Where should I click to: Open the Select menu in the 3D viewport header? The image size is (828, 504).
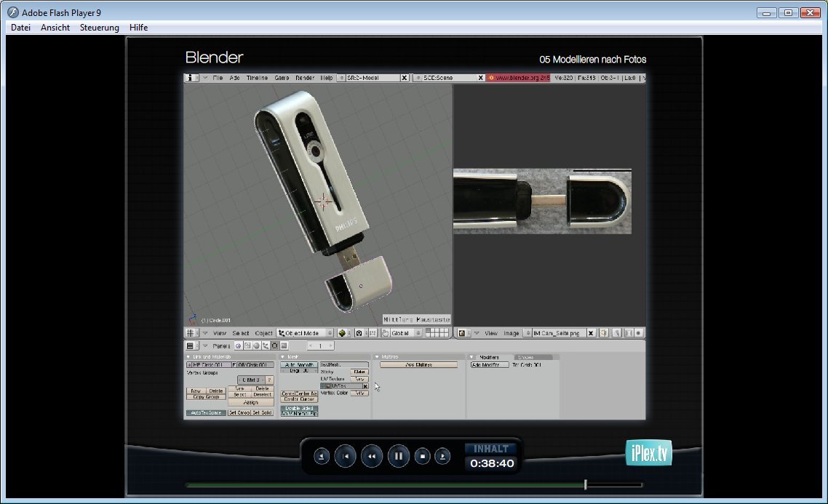[240, 333]
